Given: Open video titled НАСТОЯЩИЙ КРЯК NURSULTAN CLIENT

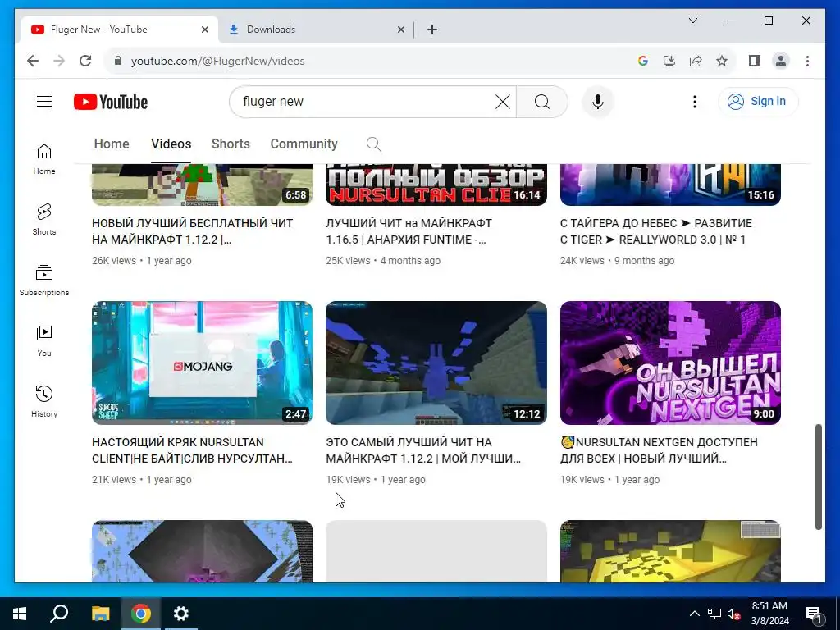Looking at the screenshot, I should (192, 450).
